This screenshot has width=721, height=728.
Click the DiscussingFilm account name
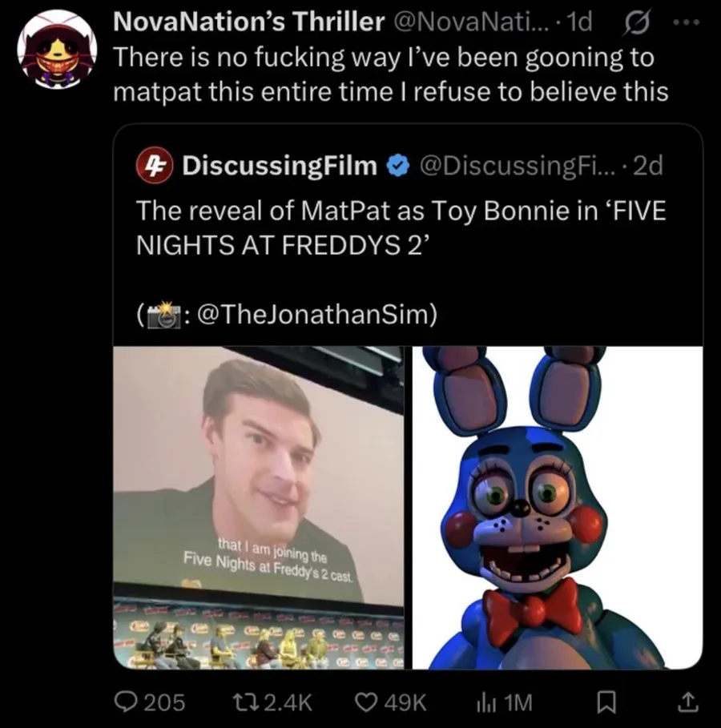pyautogui.click(x=280, y=166)
